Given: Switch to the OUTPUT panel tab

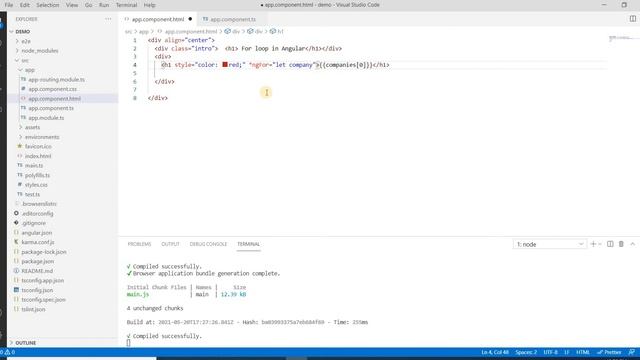Looking at the screenshot, I should tap(170, 244).
